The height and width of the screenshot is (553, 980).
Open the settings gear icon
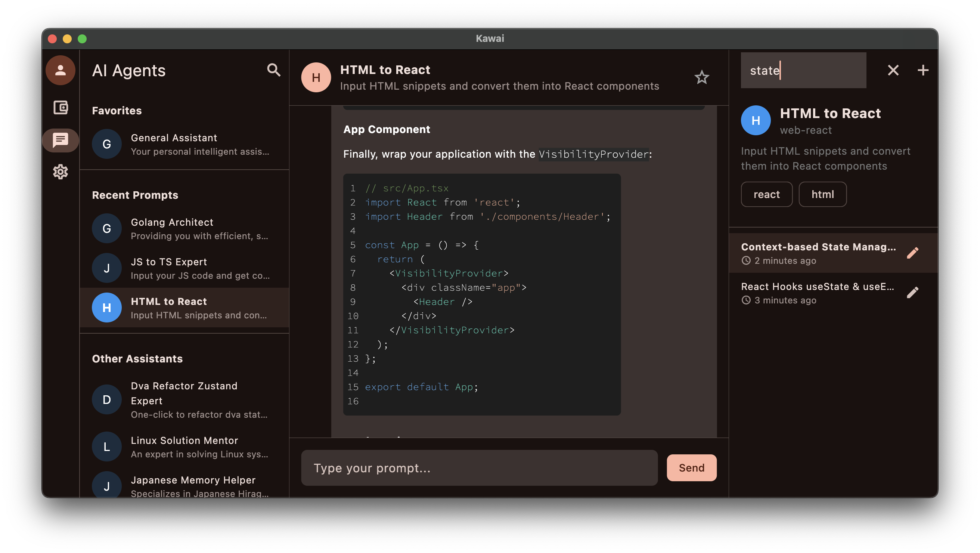pyautogui.click(x=61, y=172)
